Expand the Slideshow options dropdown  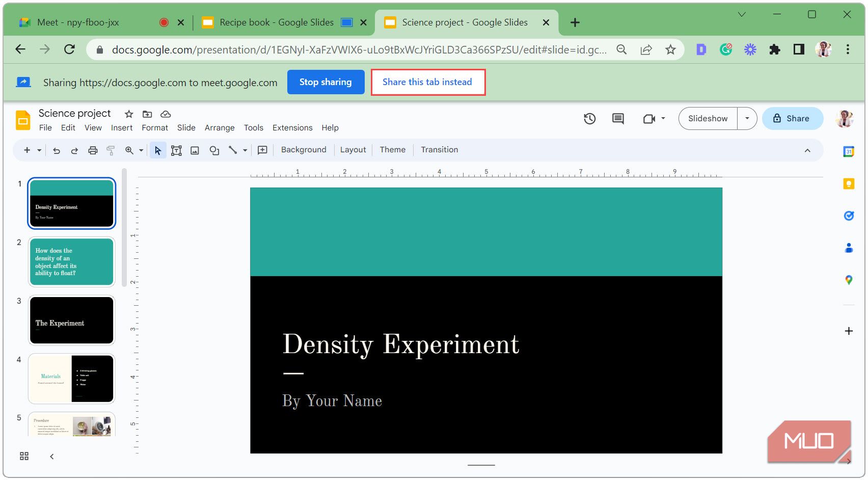pyautogui.click(x=747, y=118)
